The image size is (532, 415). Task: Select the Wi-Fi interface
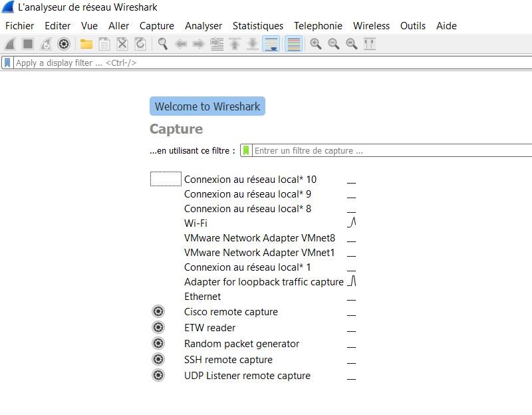(196, 223)
